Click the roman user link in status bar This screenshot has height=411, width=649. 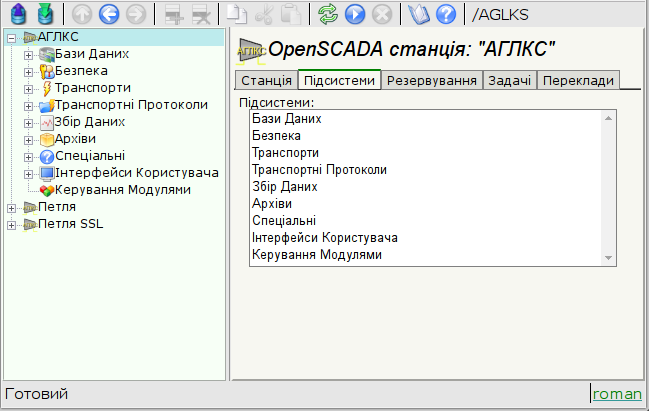pos(617,394)
